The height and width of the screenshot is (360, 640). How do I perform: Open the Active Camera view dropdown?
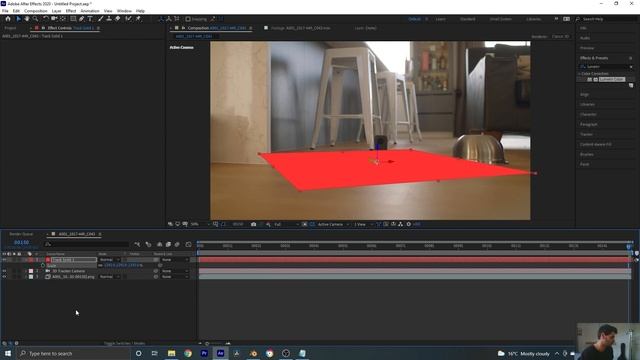tap(333, 224)
